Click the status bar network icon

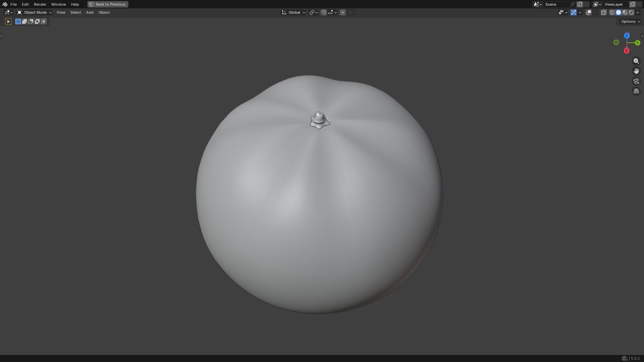[624, 358]
